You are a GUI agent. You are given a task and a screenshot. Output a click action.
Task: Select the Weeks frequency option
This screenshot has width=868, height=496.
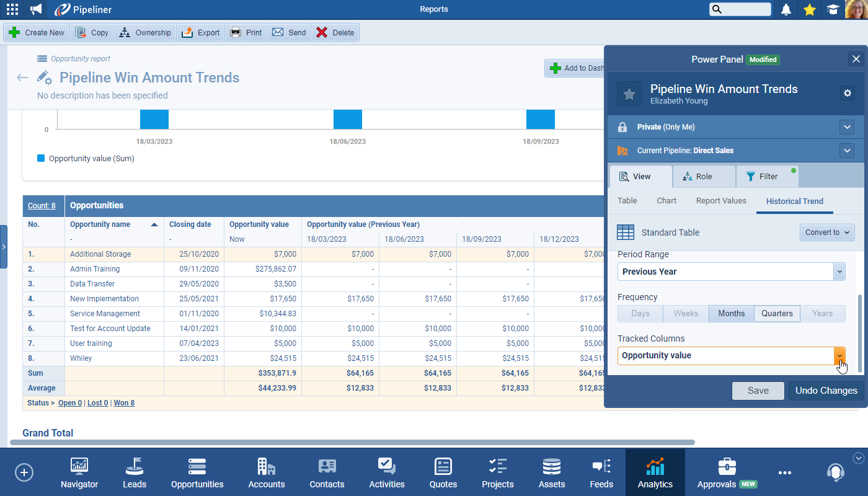(x=686, y=313)
